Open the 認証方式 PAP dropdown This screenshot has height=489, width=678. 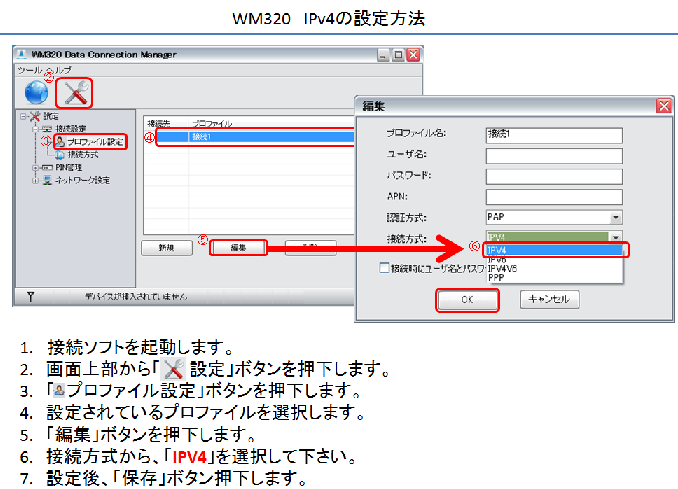tap(554, 217)
